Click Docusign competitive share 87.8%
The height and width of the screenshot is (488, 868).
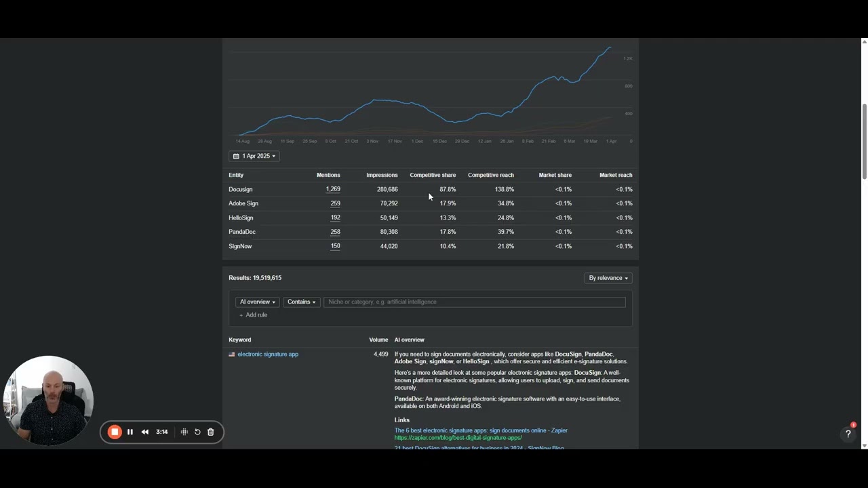(448, 189)
